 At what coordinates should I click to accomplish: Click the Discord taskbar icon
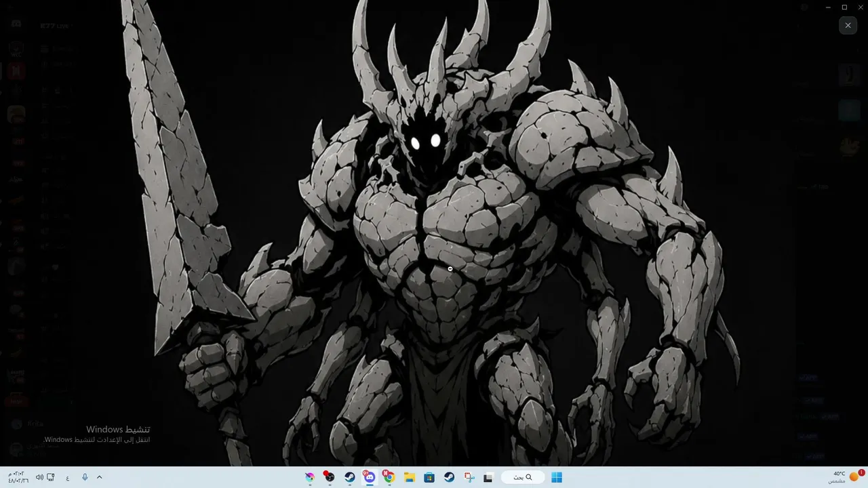[x=370, y=477]
